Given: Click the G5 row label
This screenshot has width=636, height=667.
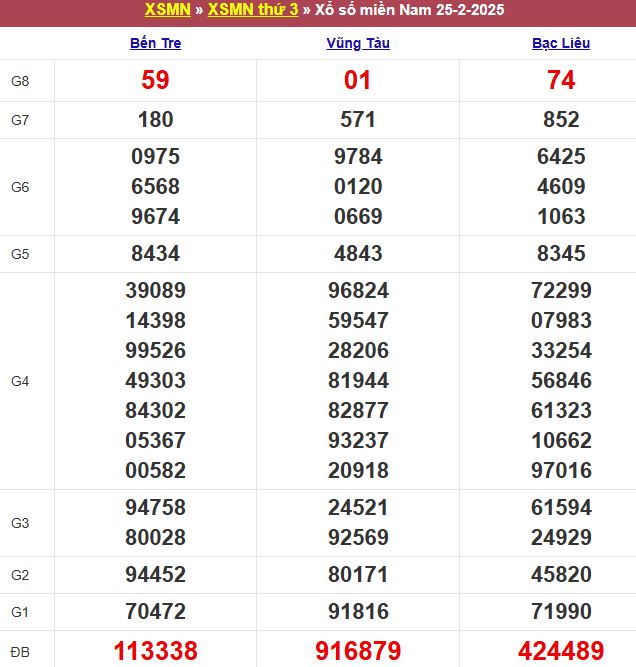Looking at the screenshot, I should point(20,254).
